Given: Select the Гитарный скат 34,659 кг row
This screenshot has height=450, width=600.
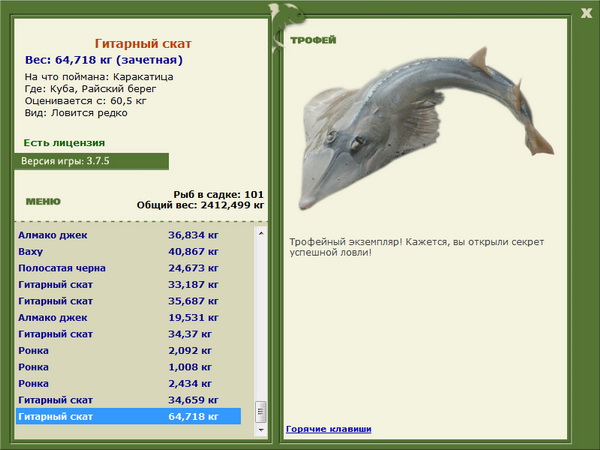Looking at the screenshot, I should (x=129, y=400).
